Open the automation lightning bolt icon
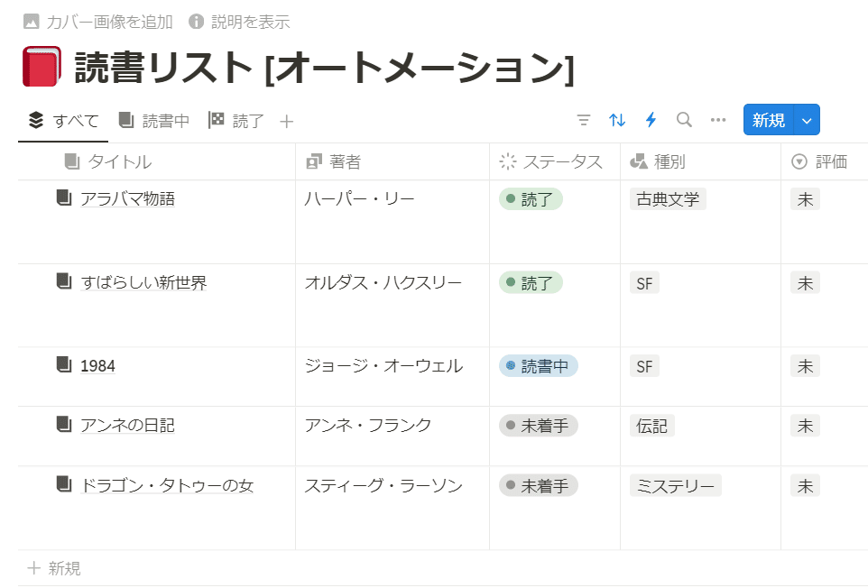The image size is (868, 588). [651, 120]
